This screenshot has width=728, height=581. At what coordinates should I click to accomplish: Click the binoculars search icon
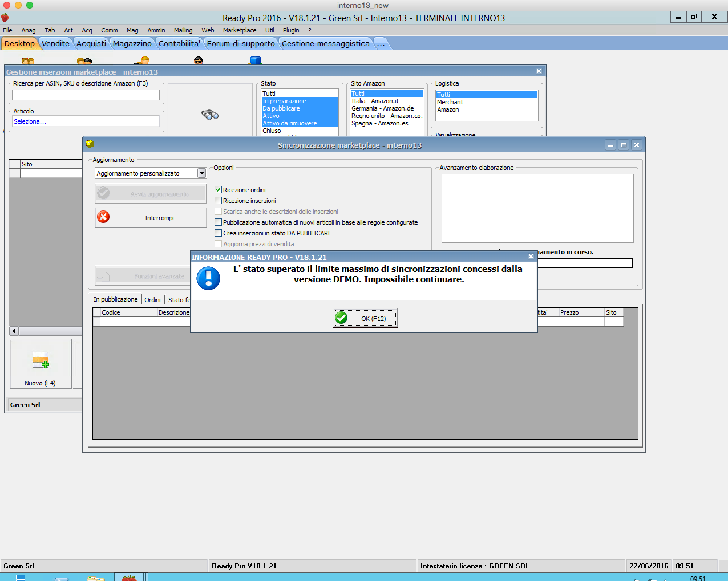[x=210, y=115]
